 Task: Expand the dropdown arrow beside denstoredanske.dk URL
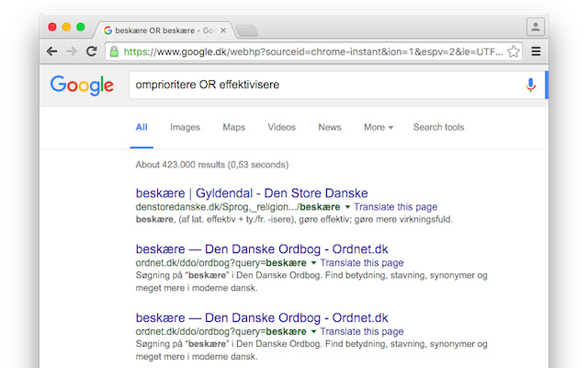pyautogui.click(x=347, y=207)
